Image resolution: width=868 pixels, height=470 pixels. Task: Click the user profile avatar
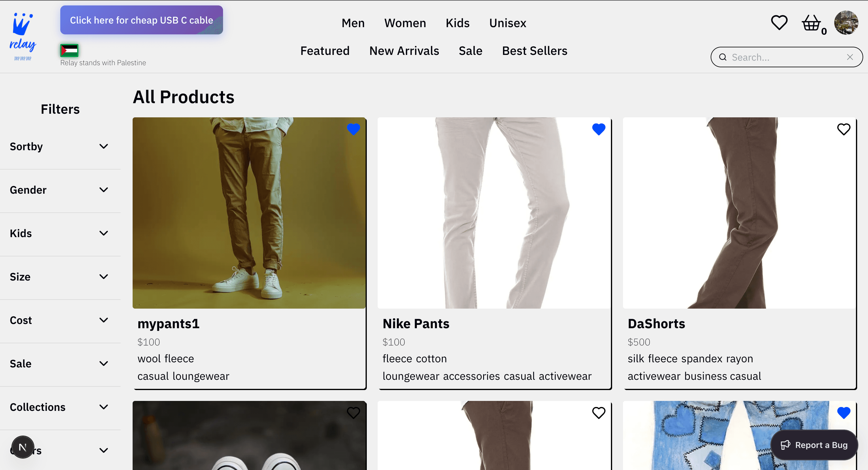[x=846, y=22]
